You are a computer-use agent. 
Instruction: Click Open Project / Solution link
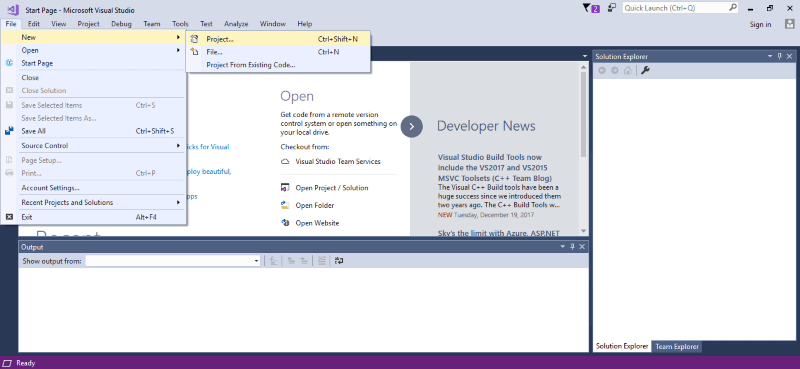click(x=332, y=188)
